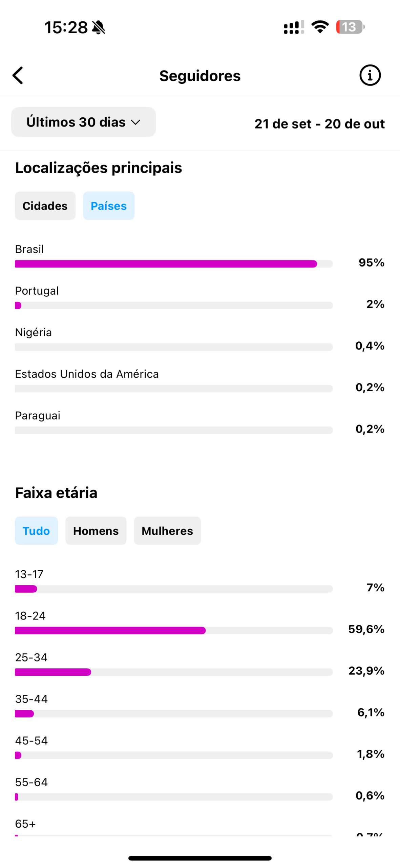Switch to the Cidades tab
This screenshot has height=868, width=400.
(x=45, y=206)
